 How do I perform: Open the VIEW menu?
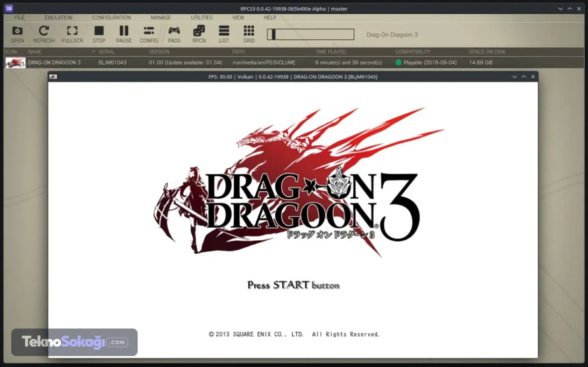pyautogui.click(x=238, y=18)
